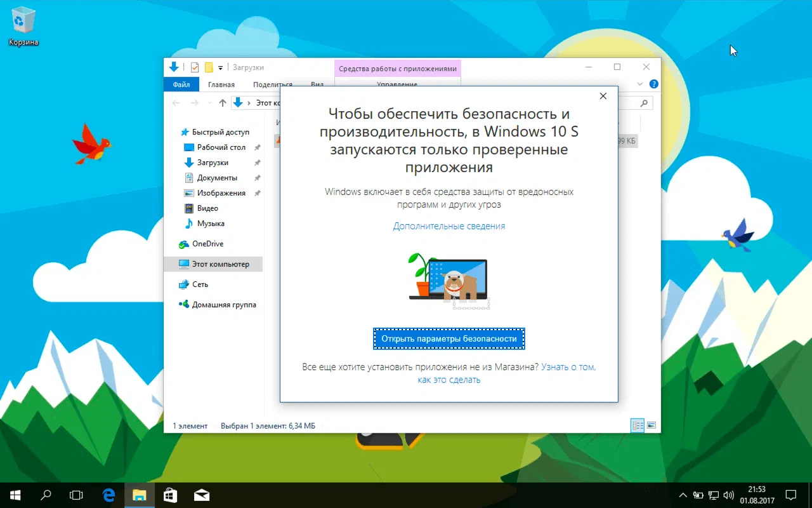
Task: Switch Explorer to large icons view
Action: 651,425
